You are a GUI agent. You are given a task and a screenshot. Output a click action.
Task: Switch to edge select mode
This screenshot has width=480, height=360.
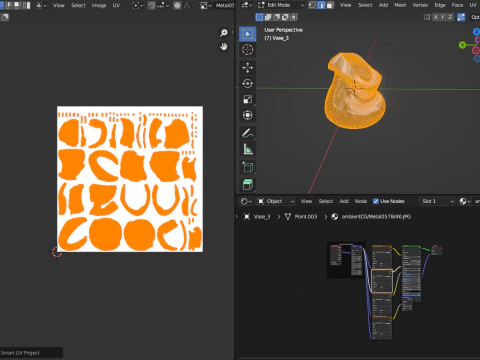pos(321,5)
